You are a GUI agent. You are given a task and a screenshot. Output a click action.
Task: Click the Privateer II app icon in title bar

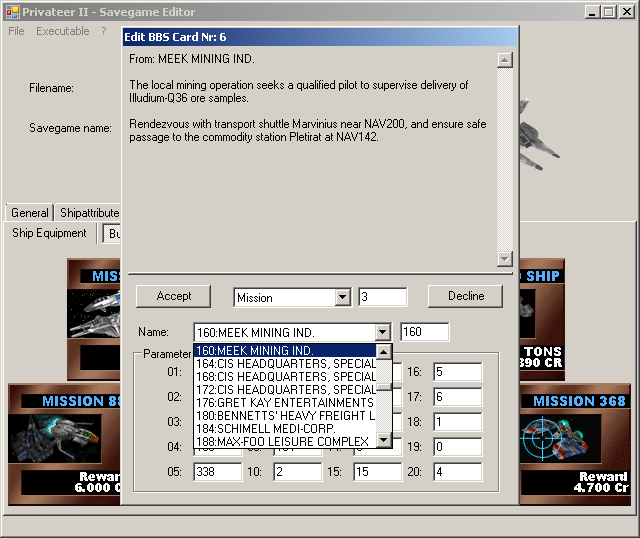tap(10, 11)
